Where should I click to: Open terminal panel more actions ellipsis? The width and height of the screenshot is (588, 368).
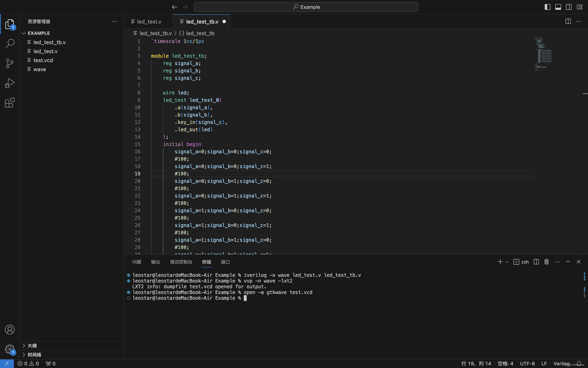point(557,262)
